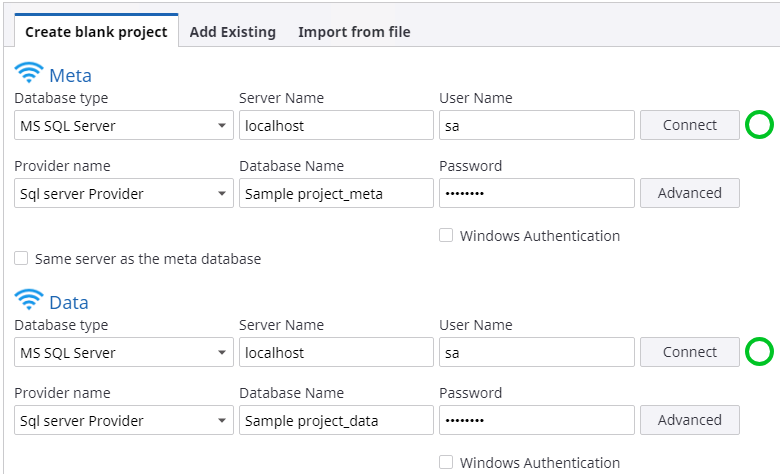
Task: Click the Data connection status circle indicator
Action: tap(759, 352)
